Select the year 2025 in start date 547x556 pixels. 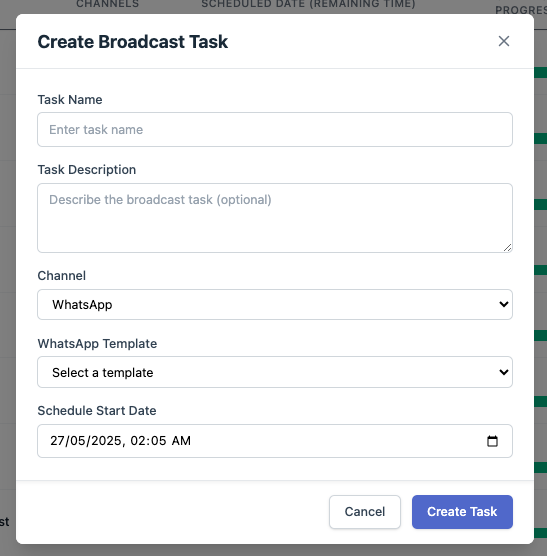pos(106,441)
